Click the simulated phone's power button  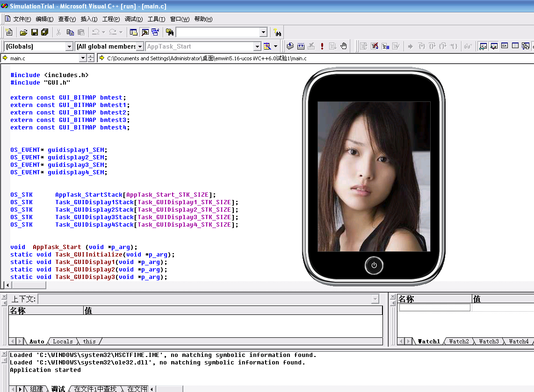pyautogui.click(x=374, y=265)
